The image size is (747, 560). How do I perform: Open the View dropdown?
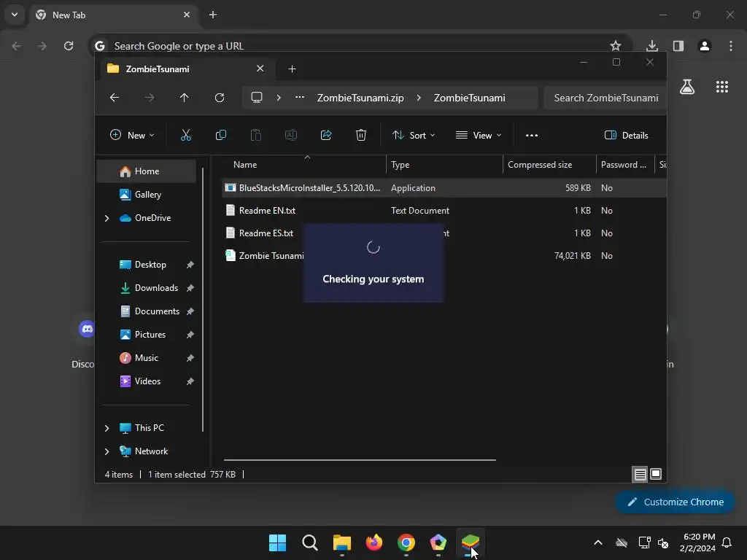[479, 135]
